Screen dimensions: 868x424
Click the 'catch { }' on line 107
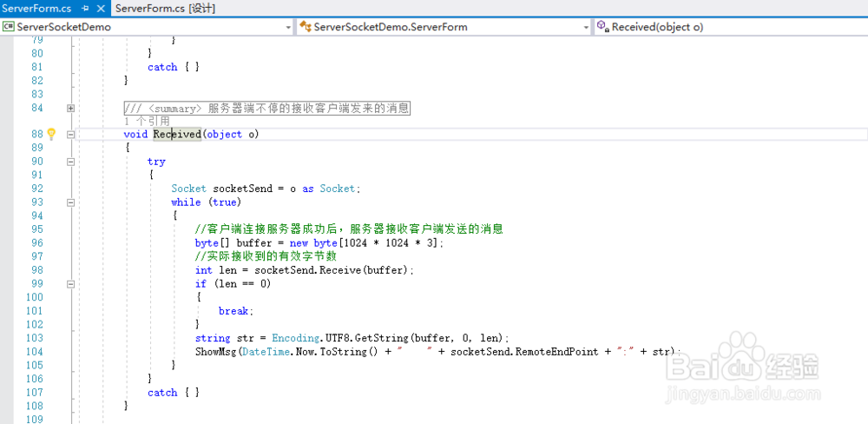(x=174, y=393)
